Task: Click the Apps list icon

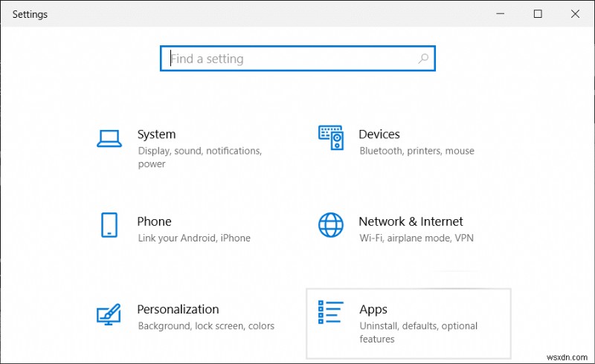Action: [331, 313]
